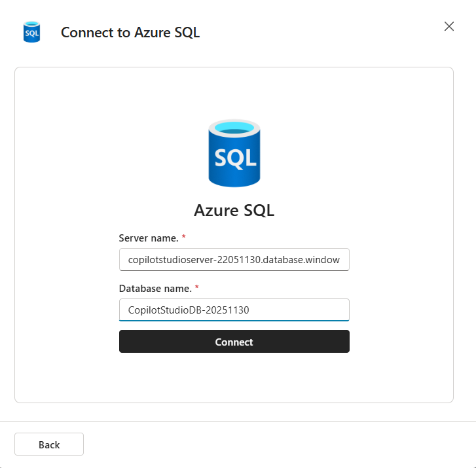The height and width of the screenshot is (468, 476).
Task: Click the red asterisk beside Database name
Action: tap(198, 288)
